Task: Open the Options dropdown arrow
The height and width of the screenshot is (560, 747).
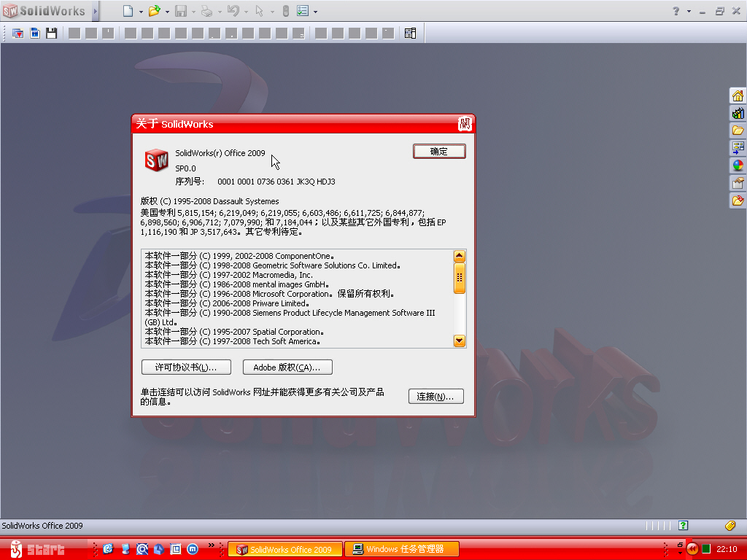Action: tap(315, 12)
